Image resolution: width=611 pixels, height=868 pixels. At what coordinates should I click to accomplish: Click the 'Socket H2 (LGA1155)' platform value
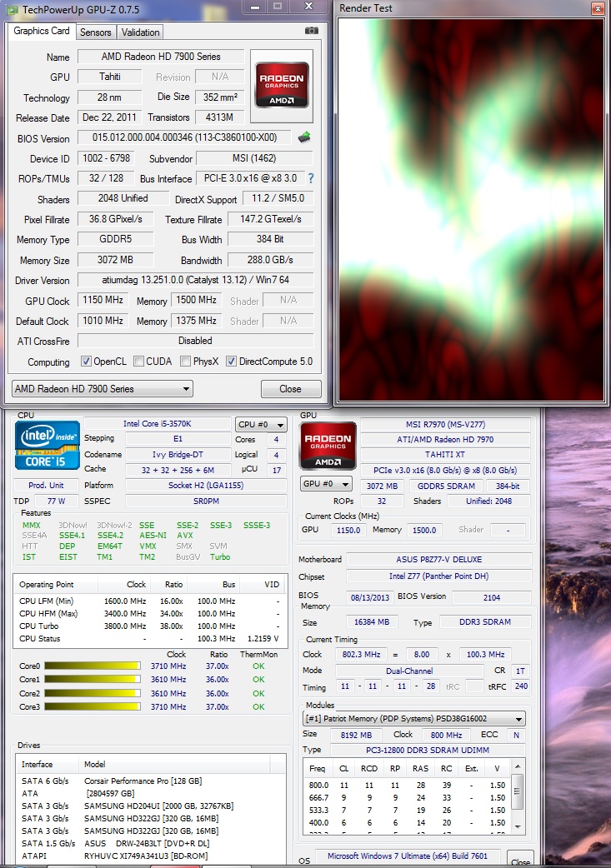click(206, 486)
